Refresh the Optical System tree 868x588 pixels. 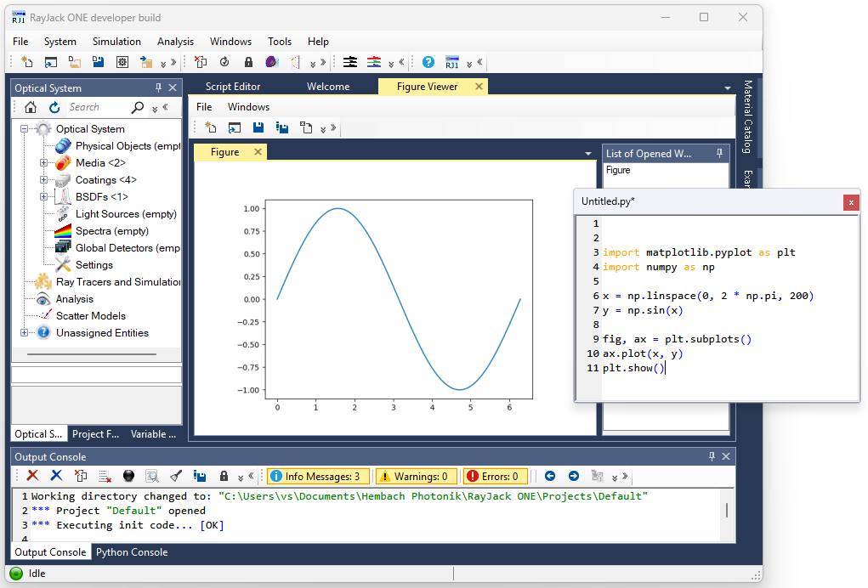(54, 107)
